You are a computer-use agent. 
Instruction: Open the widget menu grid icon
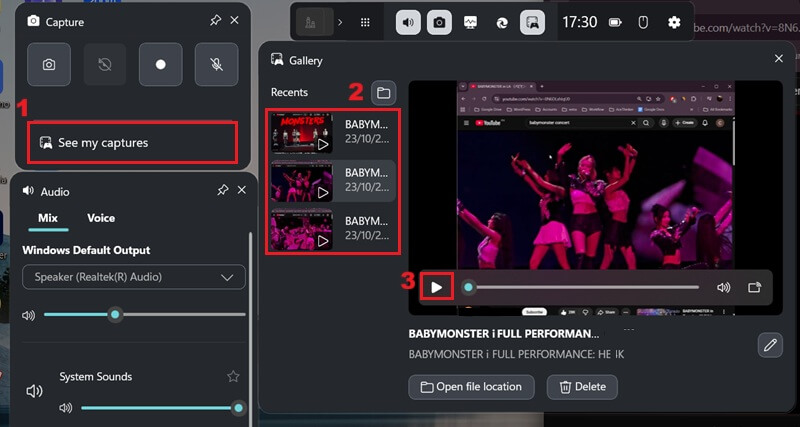365,22
